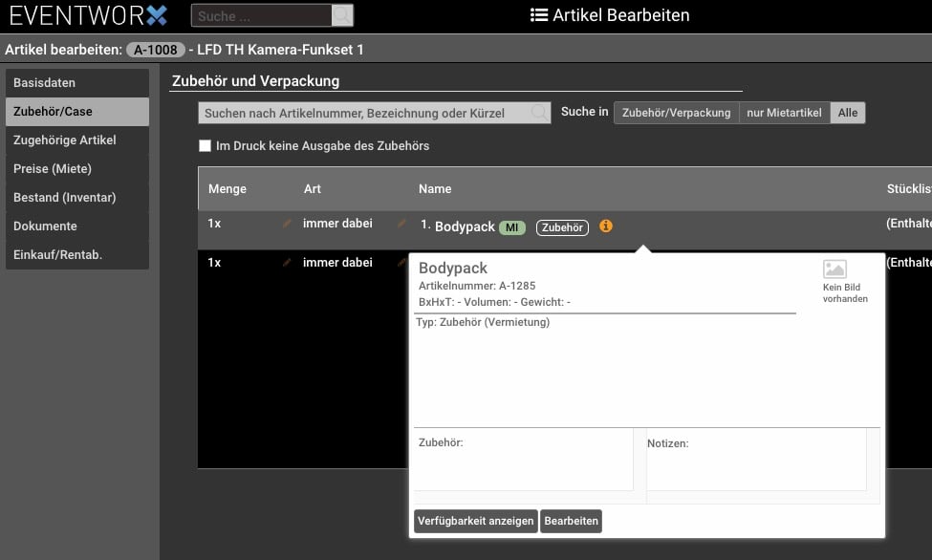Image resolution: width=932 pixels, height=560 pixels.
Task: Click the search magnifier icon in top bar
Action: pyautogui.click(x=341, y=15)
